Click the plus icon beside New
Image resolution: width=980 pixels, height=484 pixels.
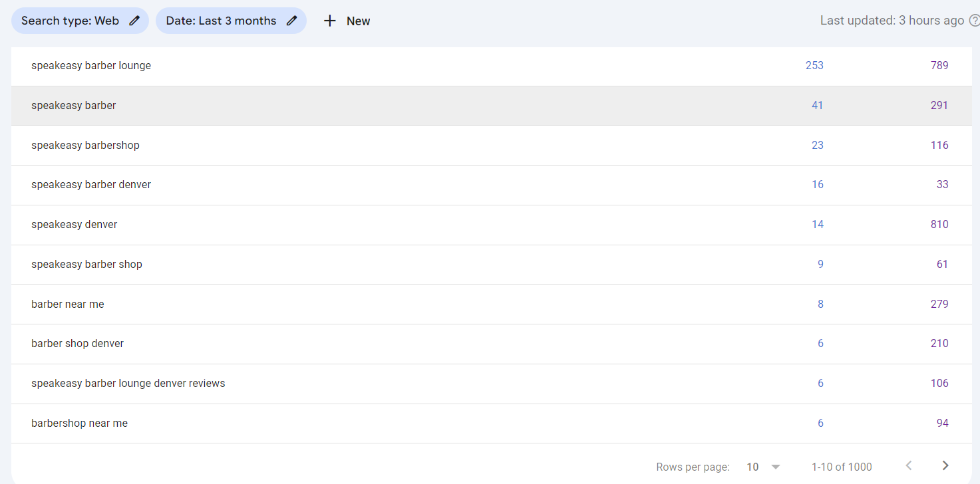[329, 21]
